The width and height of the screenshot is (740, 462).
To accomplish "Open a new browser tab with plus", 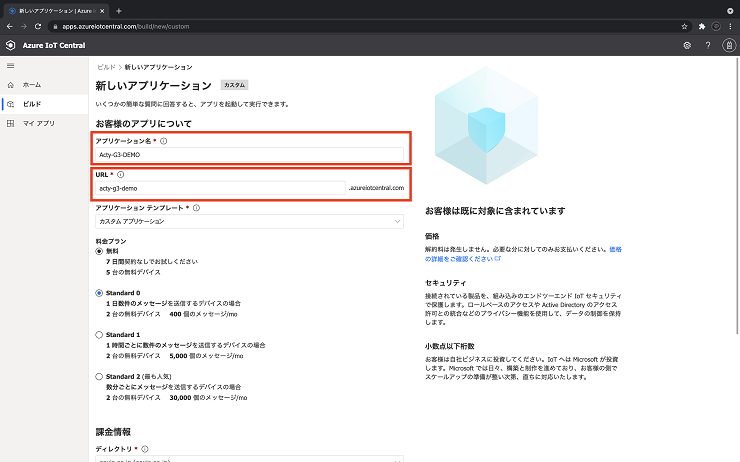I will click(119, 11).
